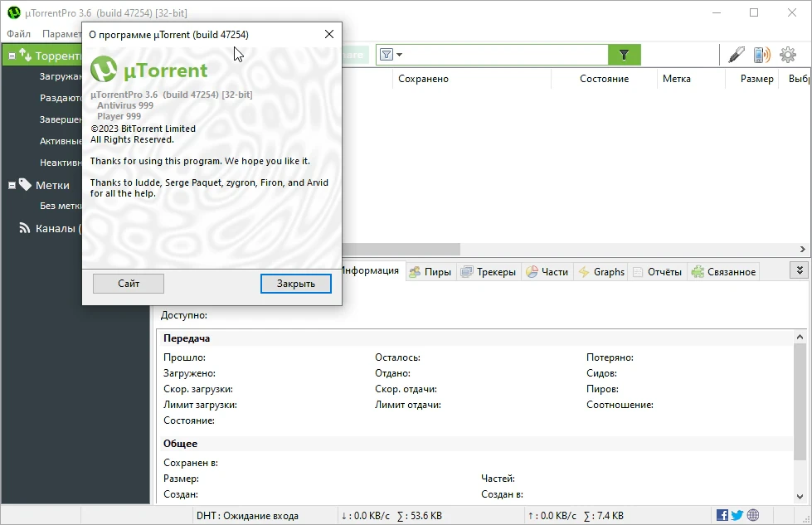Screen dimensions: 812x525
Task: Click the search input field
Action: click(x=505, y=55)
